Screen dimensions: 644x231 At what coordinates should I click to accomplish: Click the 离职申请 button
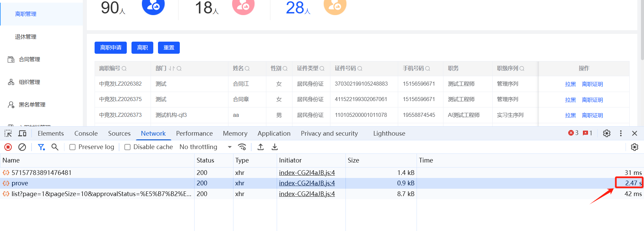111,48
